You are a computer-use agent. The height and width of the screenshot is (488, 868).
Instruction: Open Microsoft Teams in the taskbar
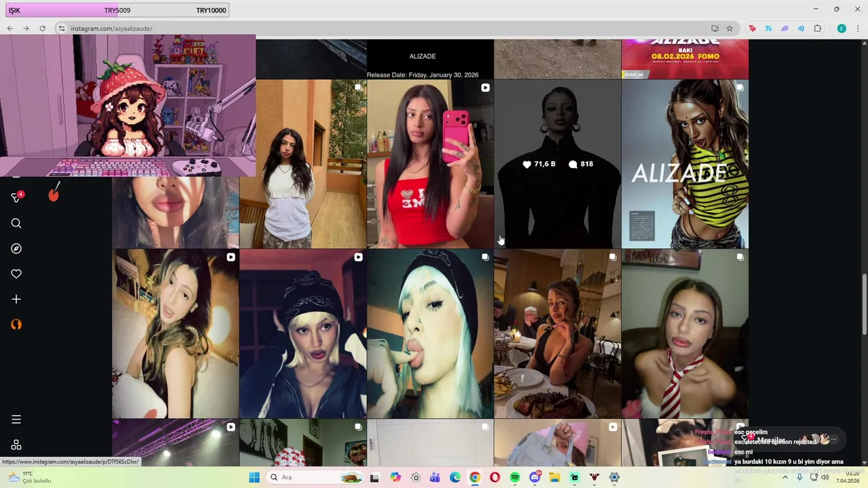click(435, 477)
